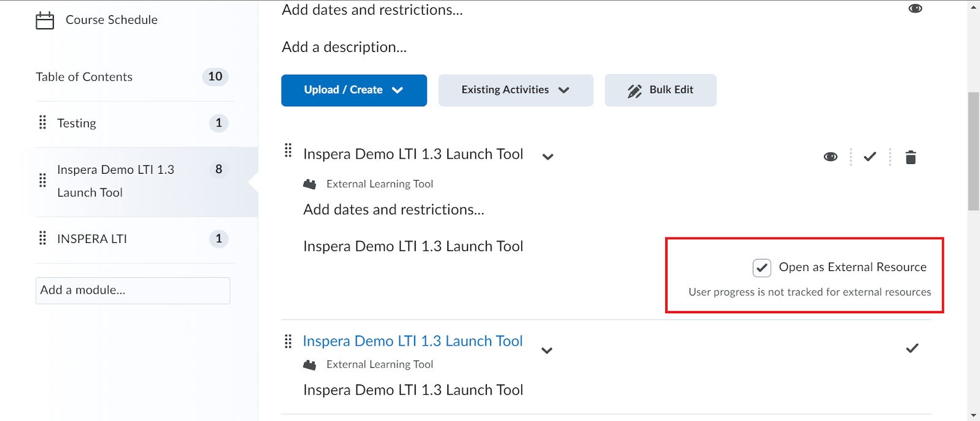Open blue Inspera Demo LTI 1.3 Launch Tool link

coord(413,341)
